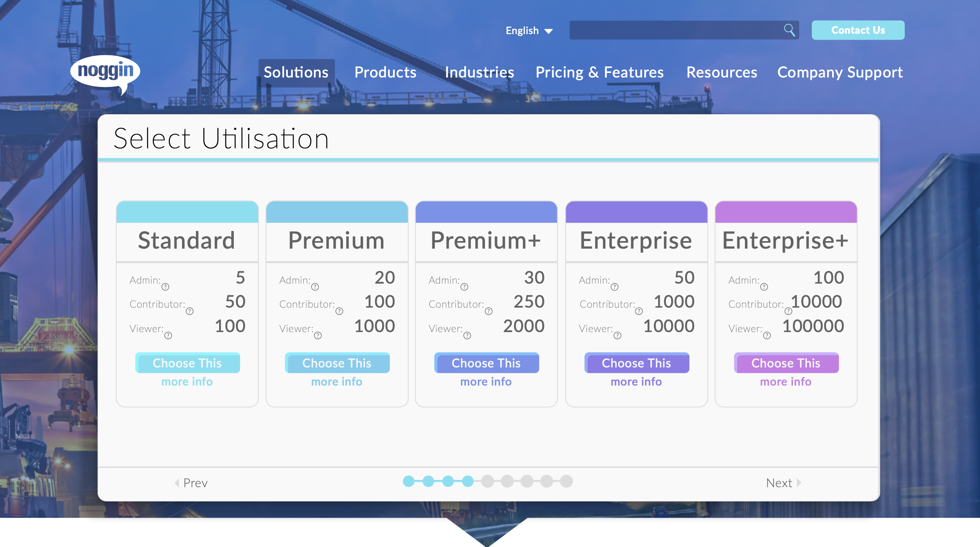
Task: Click help icon beside Standard Admin
Action: click(x=166, y=287)
